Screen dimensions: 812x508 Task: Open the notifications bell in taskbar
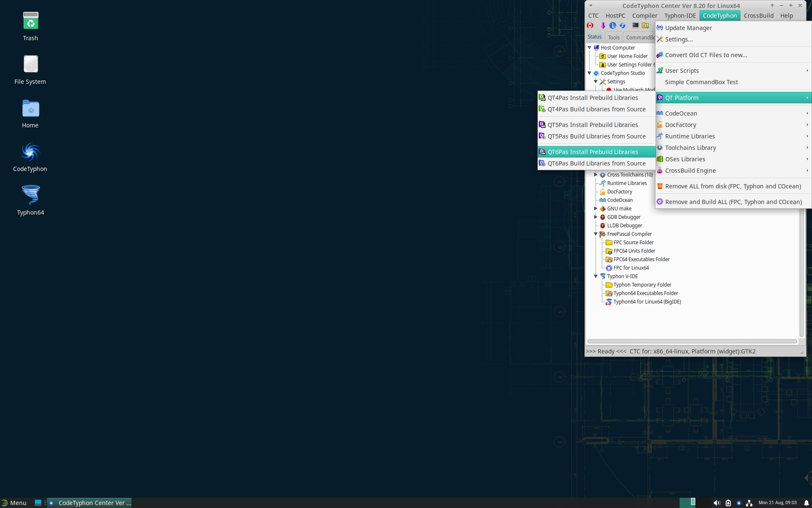pyautogui.click(x=806, y=503)
